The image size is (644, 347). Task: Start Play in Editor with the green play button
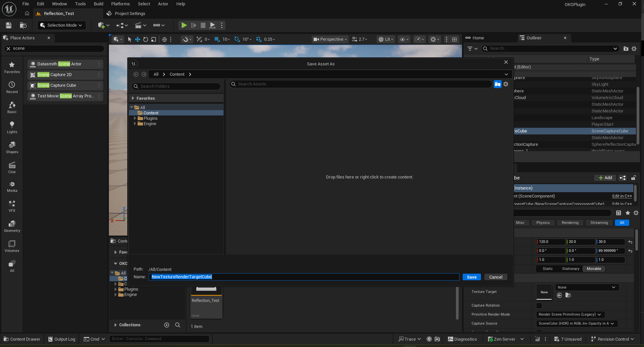(x=184, y=25)
